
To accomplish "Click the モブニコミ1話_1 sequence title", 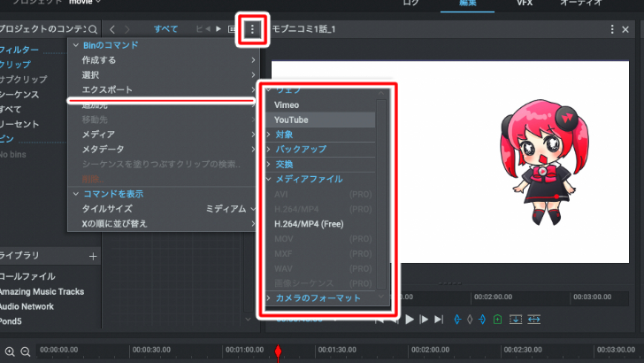I will click(303, 29).
